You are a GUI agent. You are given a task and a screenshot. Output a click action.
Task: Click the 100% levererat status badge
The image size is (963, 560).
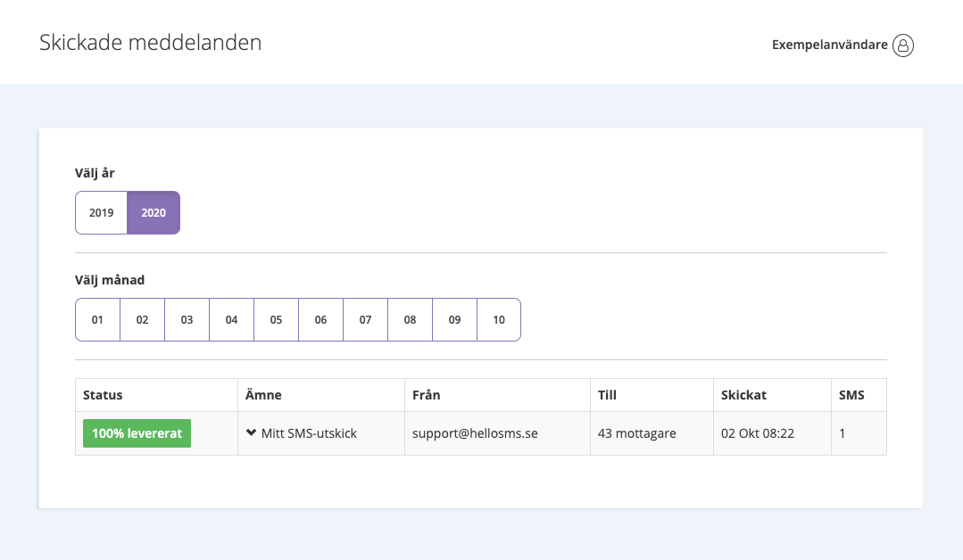pos(137,433)
